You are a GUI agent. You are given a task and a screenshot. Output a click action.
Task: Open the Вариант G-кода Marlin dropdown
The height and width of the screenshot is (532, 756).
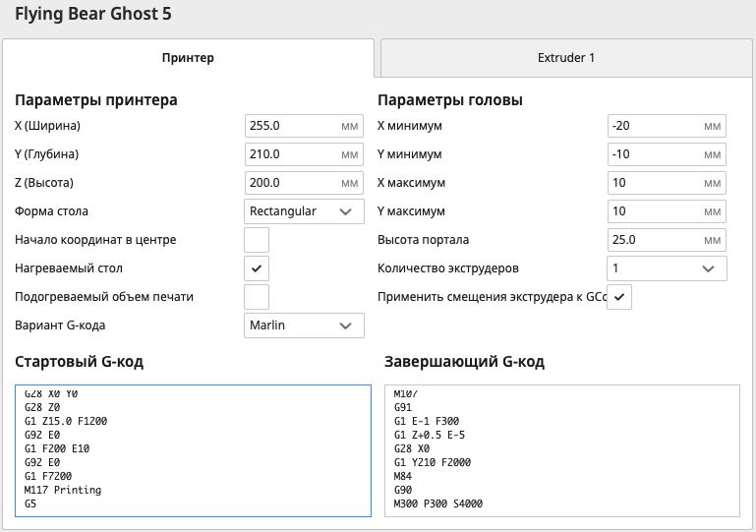(304, 325)
